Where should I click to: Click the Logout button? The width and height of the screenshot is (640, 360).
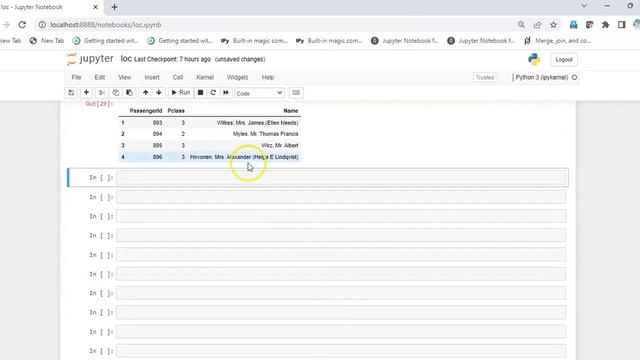point(564,60)
